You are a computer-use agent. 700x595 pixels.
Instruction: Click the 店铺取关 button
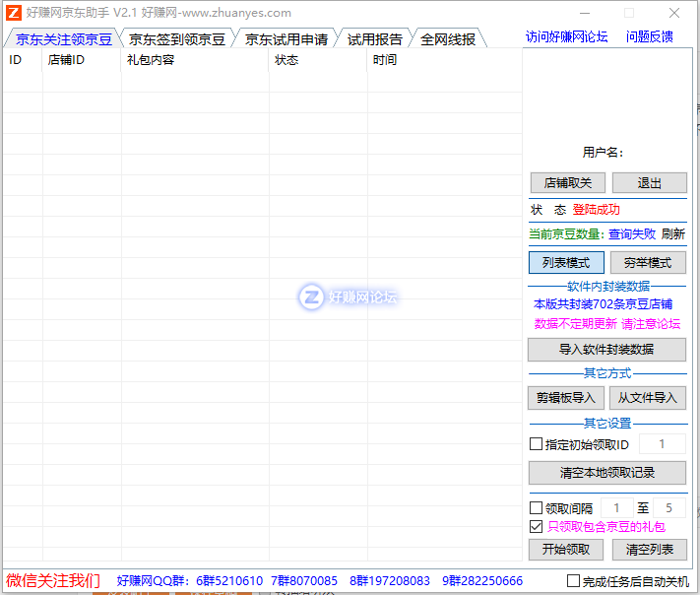coord(568,182)
